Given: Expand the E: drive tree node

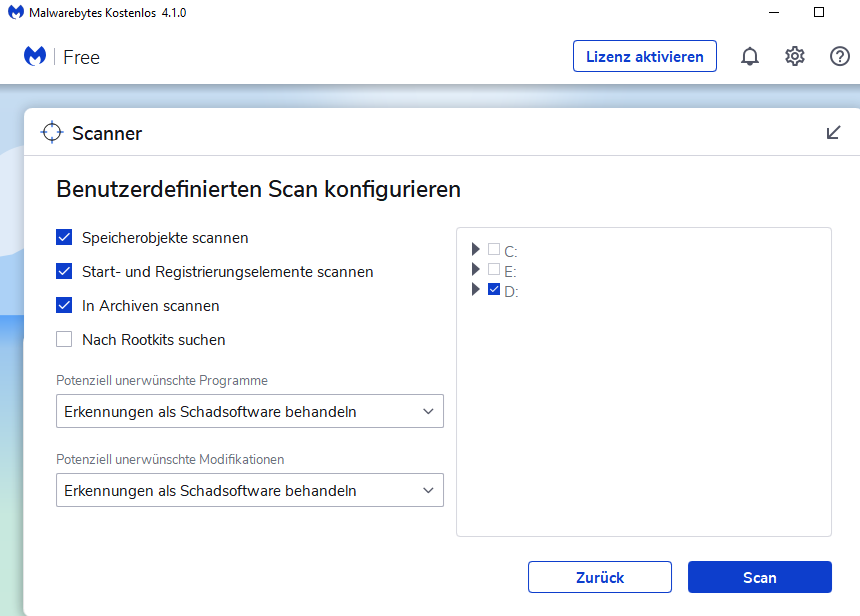Looking at the screenshot, I should click(x=476, y=269).
